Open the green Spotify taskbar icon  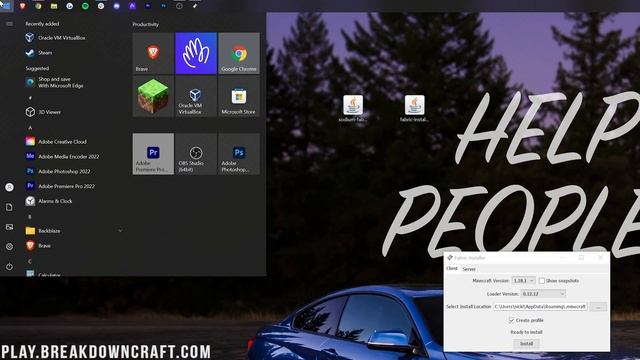pos(85,6)
